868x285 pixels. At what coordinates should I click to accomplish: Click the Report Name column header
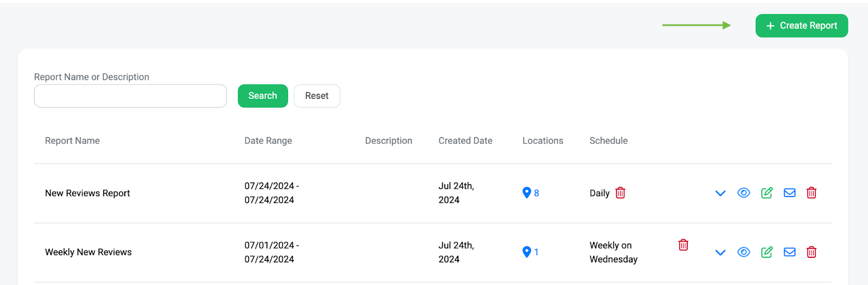point(72,141)
